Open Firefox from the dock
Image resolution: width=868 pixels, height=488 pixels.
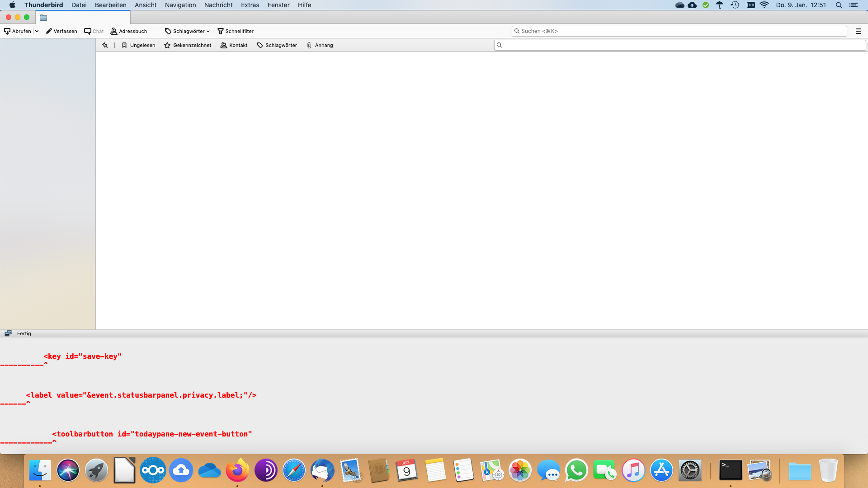pyautogui.click(x=237, y=470)
